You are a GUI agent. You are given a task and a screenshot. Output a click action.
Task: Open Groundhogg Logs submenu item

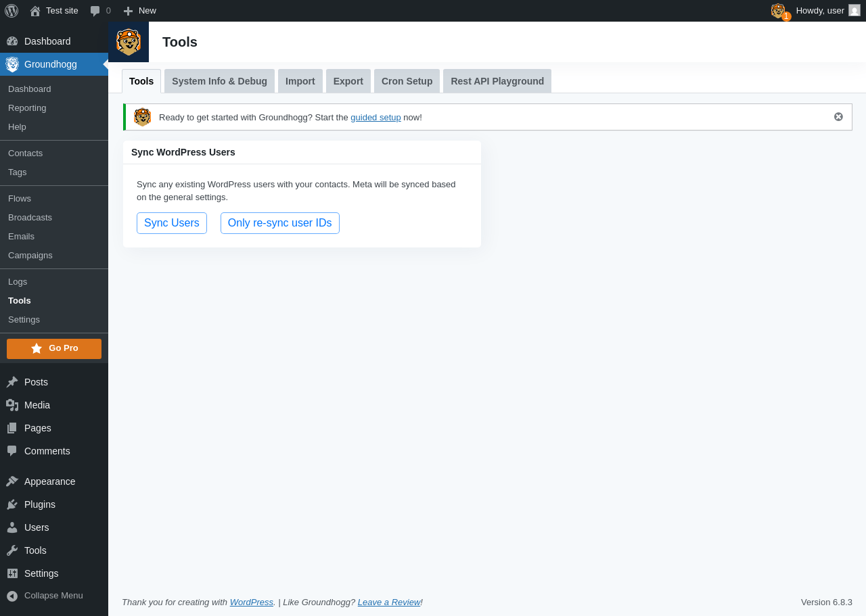click(x=54, y=282)
